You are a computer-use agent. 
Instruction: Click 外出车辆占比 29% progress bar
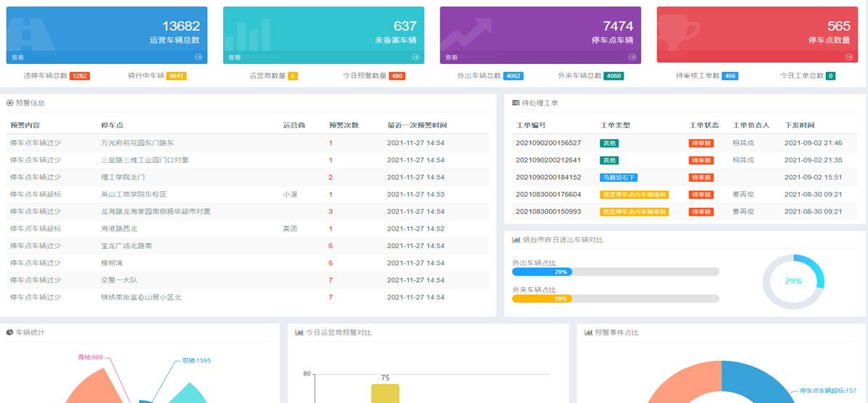point(616,272)
